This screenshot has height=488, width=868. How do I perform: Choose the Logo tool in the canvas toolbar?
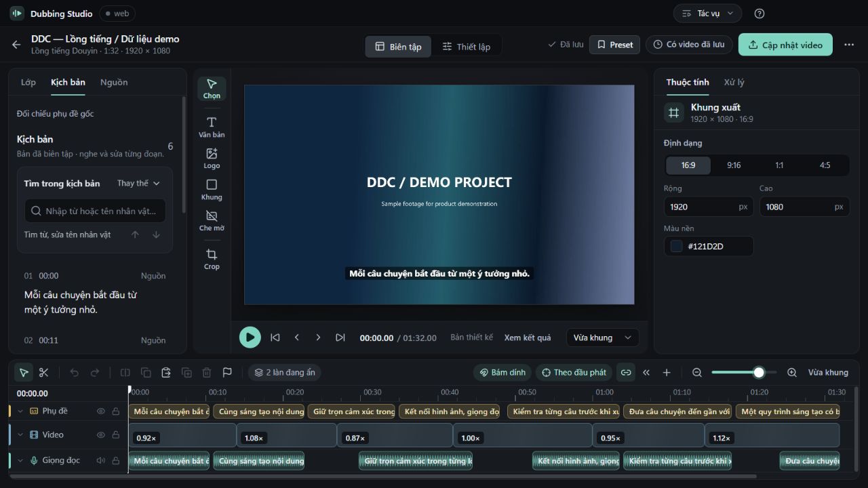212,158
